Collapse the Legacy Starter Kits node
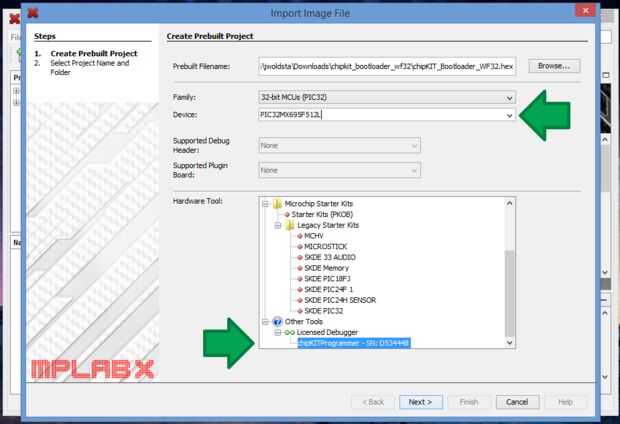Viewport: 620px width, 424px height. click(x=278, y=225)
